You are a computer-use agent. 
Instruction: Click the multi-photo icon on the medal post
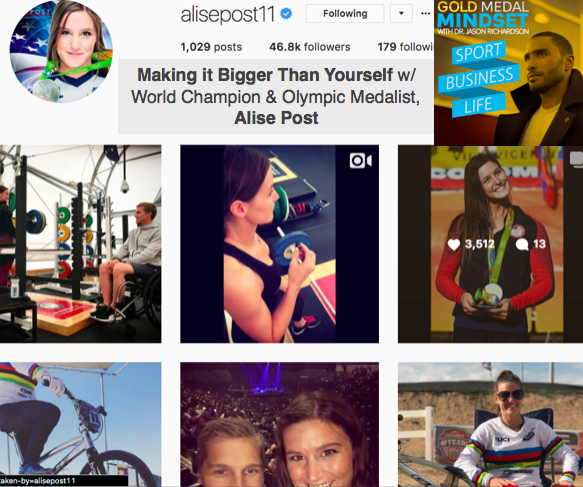click(x=576, y=160)
